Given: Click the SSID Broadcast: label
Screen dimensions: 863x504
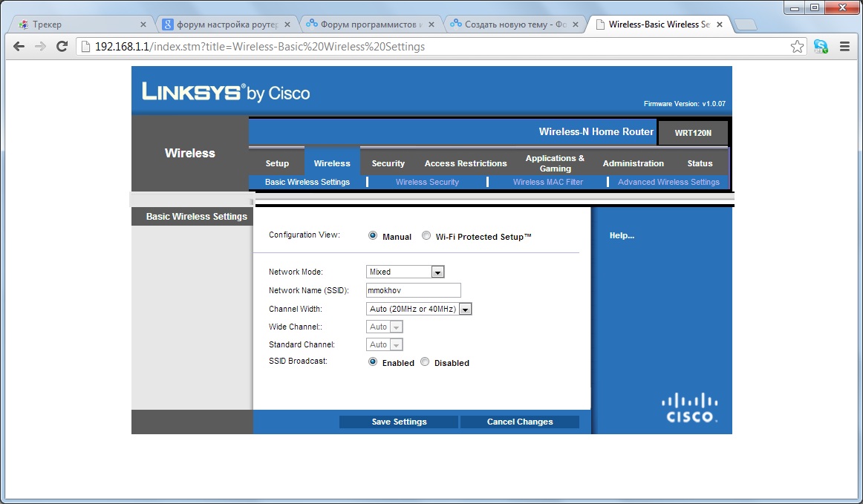Looking at the screenshot, I should click(298, 361).
